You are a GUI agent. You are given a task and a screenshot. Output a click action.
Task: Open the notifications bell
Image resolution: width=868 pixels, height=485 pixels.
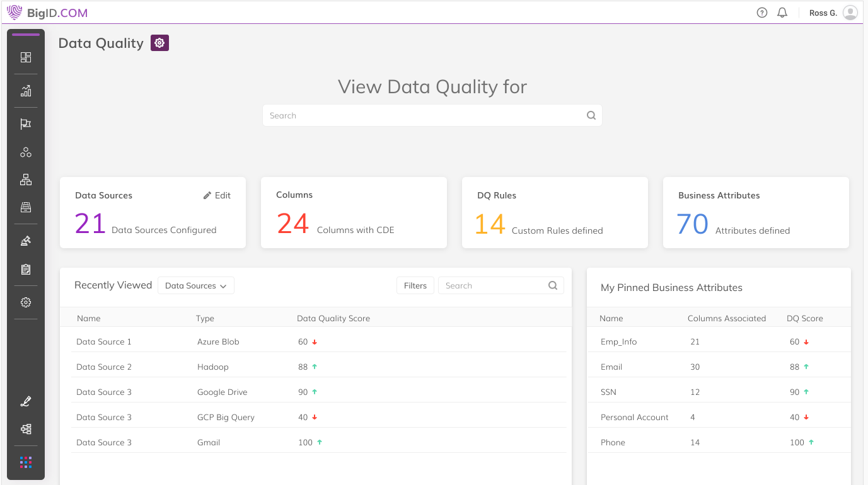[782, 13]
